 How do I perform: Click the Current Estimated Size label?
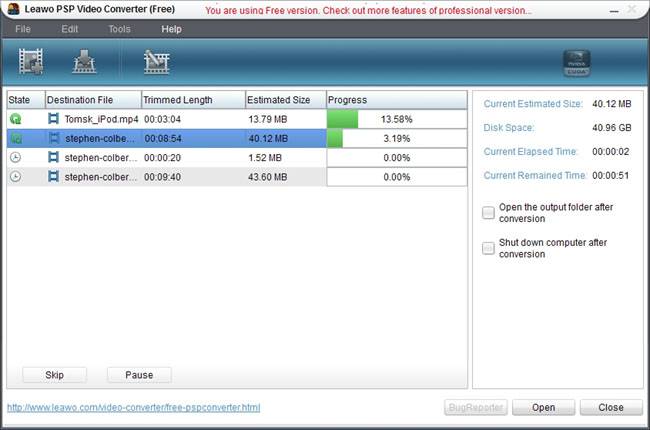(x=533, y=104)
